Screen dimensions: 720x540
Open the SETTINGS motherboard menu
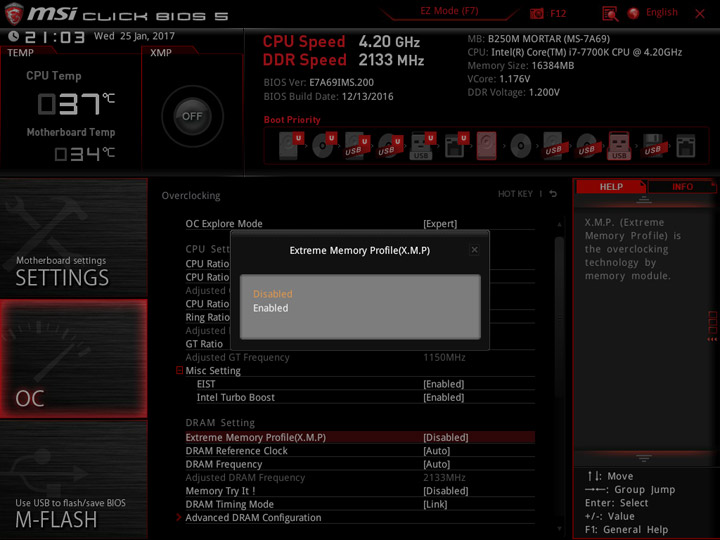pyautogui.click(x=73, y=238)
